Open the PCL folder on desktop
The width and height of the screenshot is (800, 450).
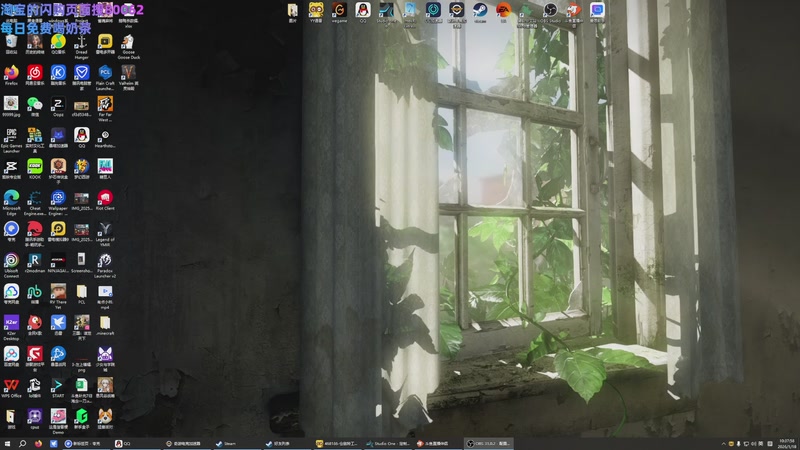pos(82,293)
